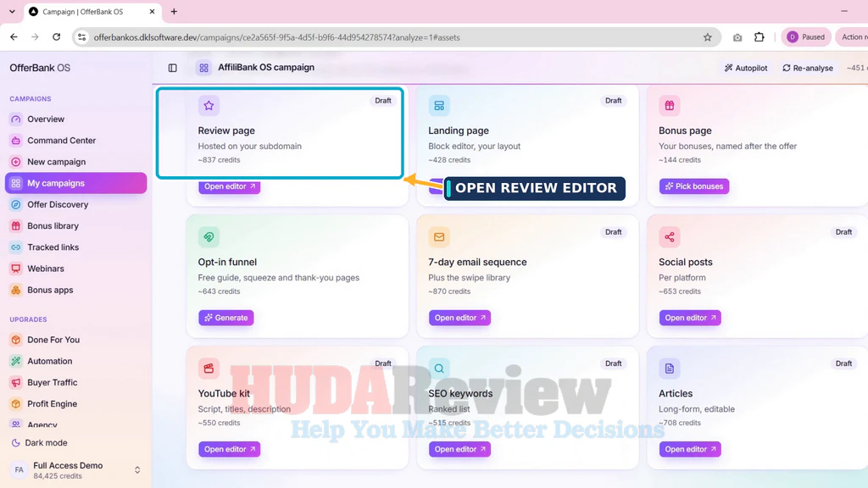
Task: Click the SEO keywords magnifier icon
Action: click(x=439, y=369)
